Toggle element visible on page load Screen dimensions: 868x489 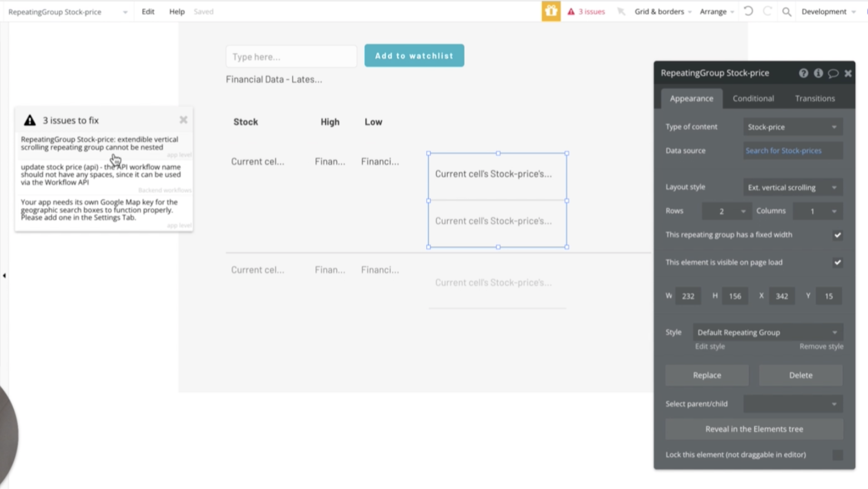tap(837, 262)
